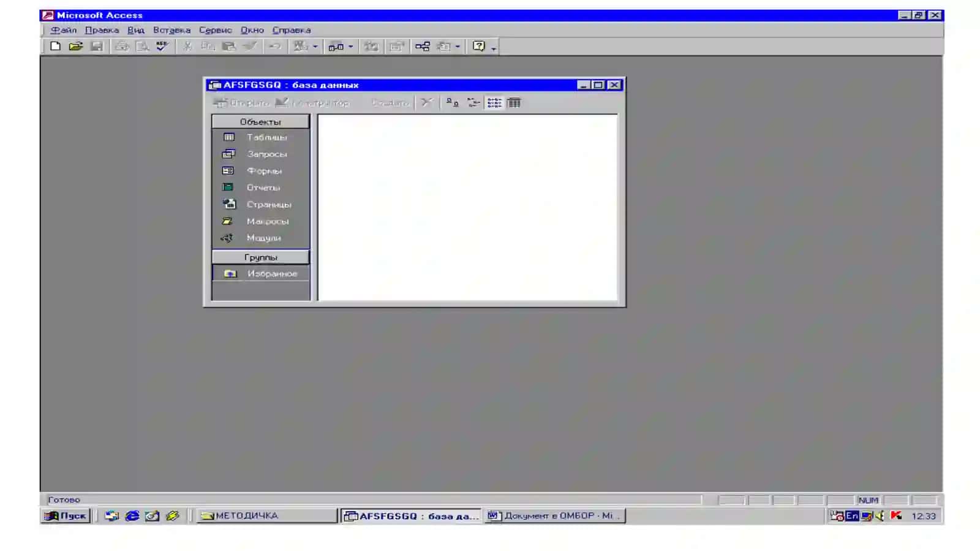The image size is (980, 551).
Task: Expand the Office Links dropdown arrow
Action: pyautogui.click(x=315, y=47)
